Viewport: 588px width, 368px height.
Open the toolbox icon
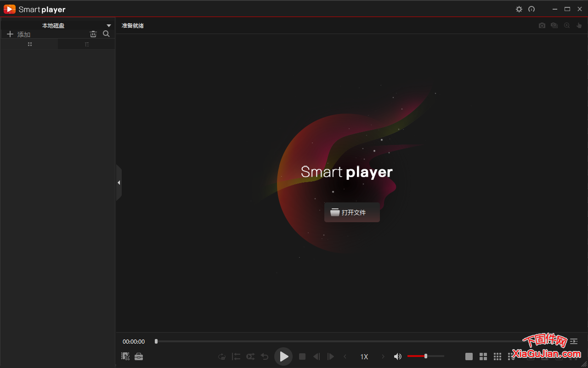(139, 356)
